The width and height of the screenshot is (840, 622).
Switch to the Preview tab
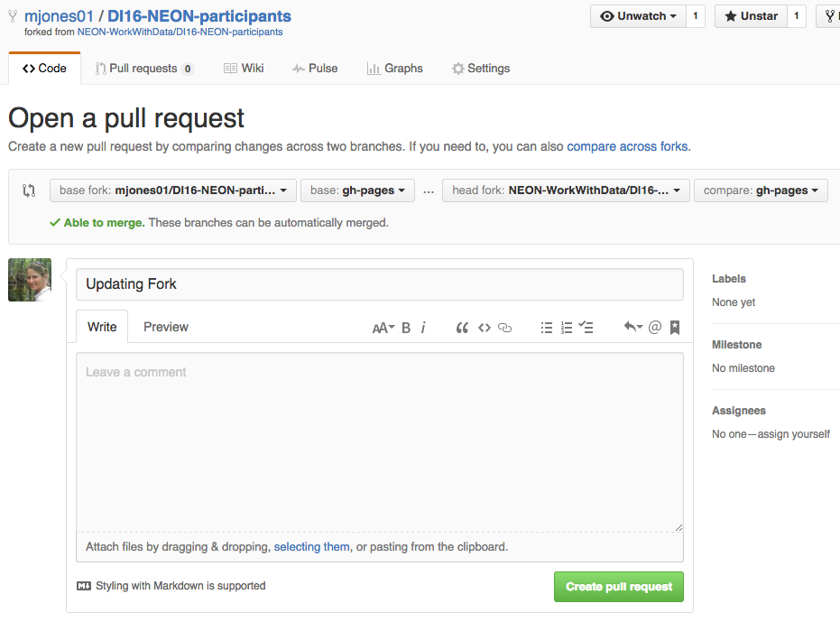[x=165, y=327]
